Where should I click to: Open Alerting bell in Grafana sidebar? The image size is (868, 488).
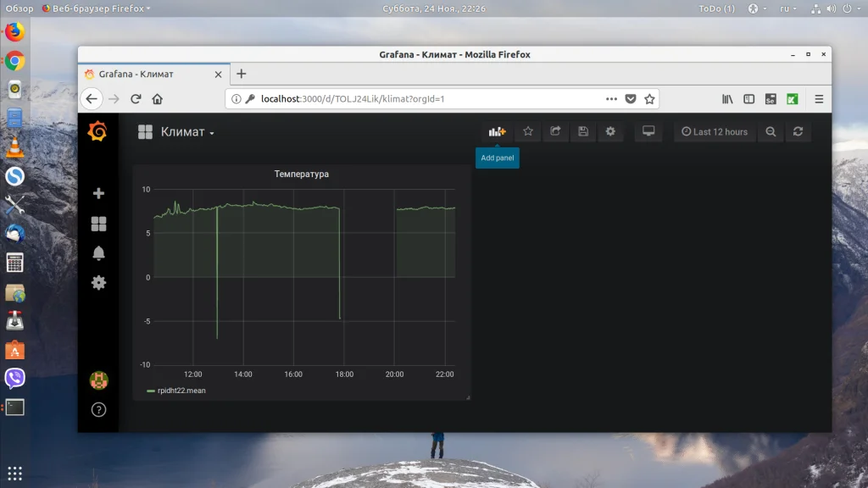coord(98,253)
